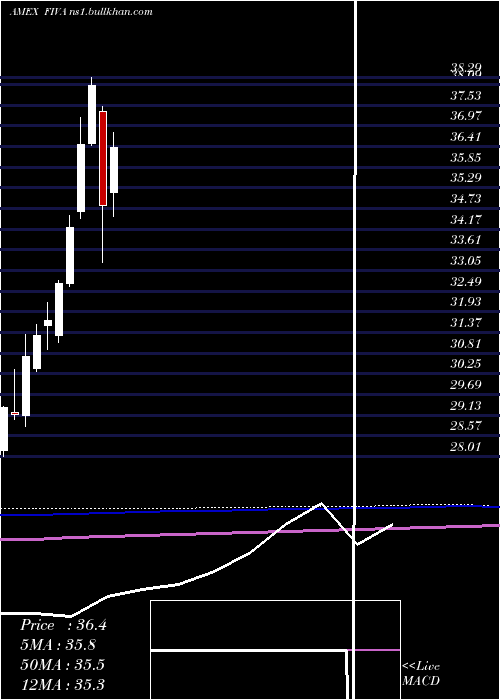Screen dimensions: 500x700
Task: Click the small red doji candlestick near 29.13
Action: pyautogui.click(x=15, y=413)
